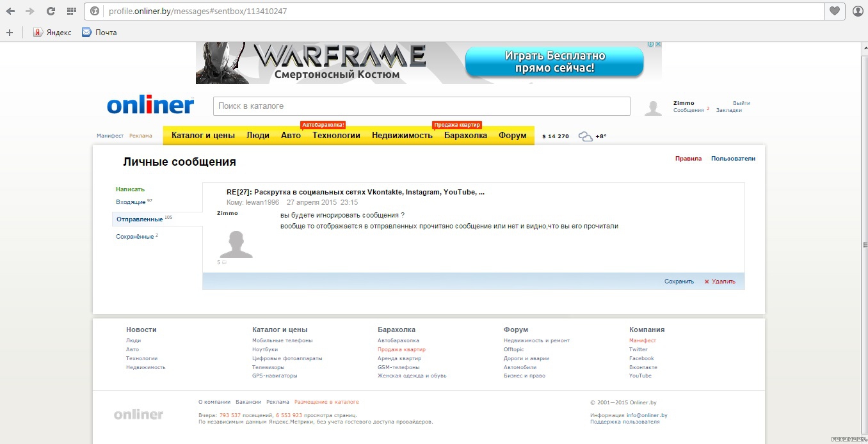Viewport: 868px width, 444px height.
Task: Open Люди menu section
Action: tap(258, 136)
